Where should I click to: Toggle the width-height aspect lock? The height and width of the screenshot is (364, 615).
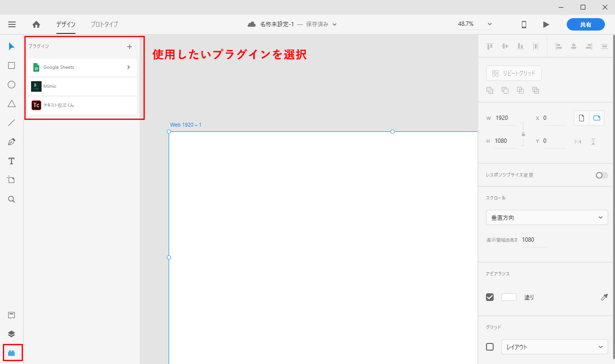523,134
